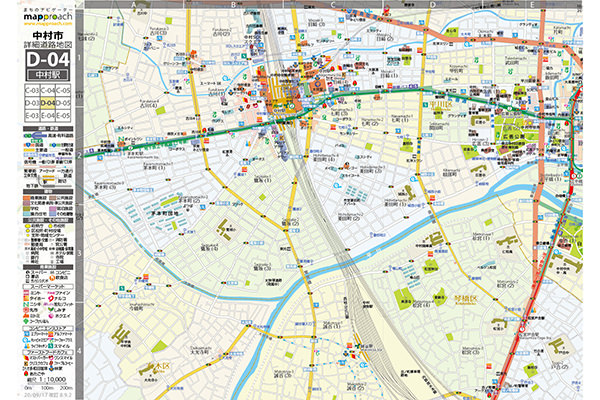Click row number 1 on side ruler
This screenshot has width=600, height=400.
tap(79, 58)
